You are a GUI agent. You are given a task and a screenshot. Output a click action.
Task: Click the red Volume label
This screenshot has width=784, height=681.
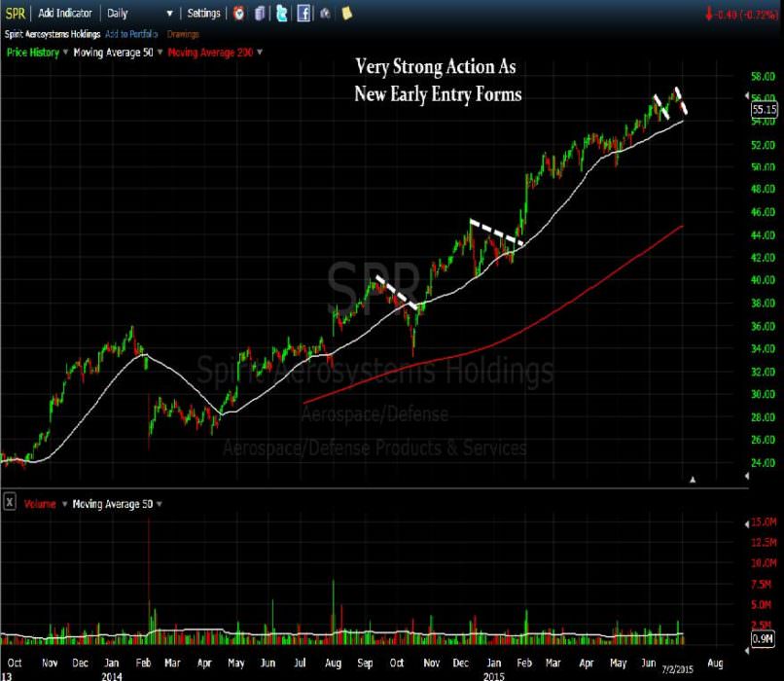click(x=40, y=504)
